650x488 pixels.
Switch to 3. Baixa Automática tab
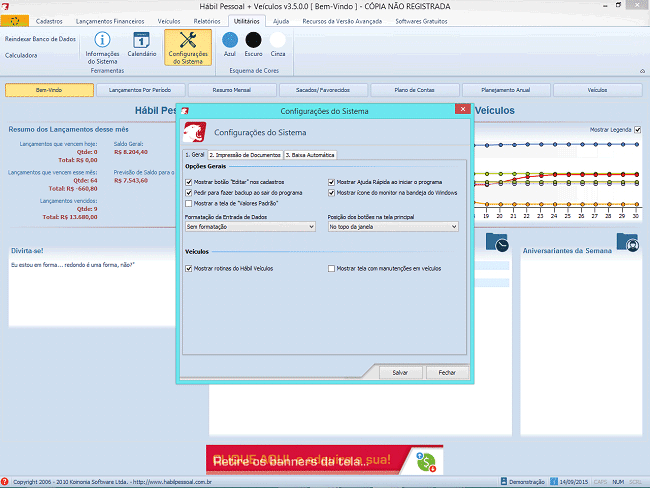coord(310,155)
